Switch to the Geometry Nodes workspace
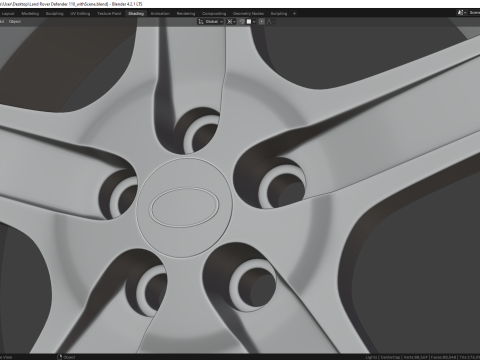This screenshot has height=360, width=480. (x=248, y=14)
